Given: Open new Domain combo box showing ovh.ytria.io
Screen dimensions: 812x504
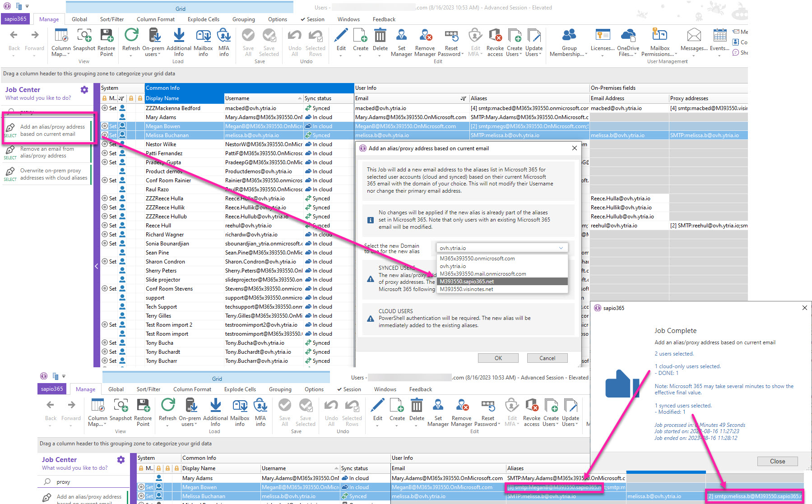Looking at the screenshot, I should [502, 248].
